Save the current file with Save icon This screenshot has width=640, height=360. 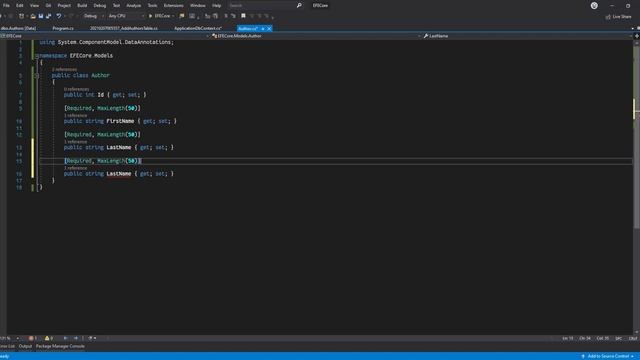click(41, 16)
